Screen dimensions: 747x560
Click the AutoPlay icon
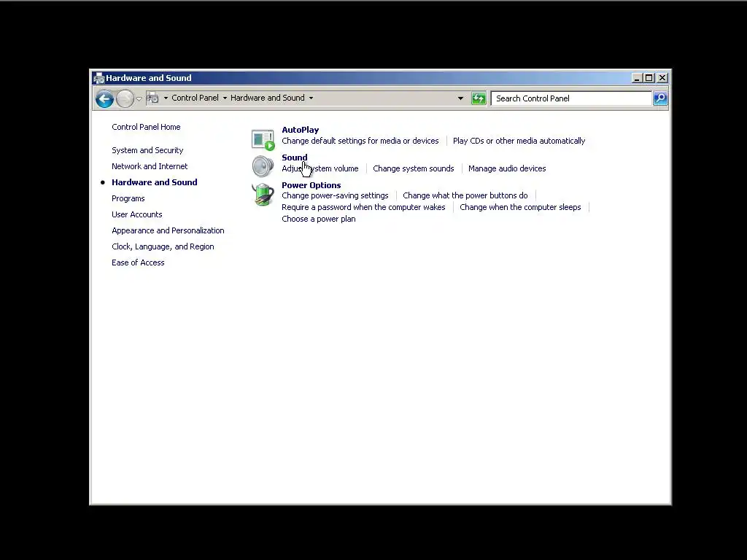coord(263,139)
